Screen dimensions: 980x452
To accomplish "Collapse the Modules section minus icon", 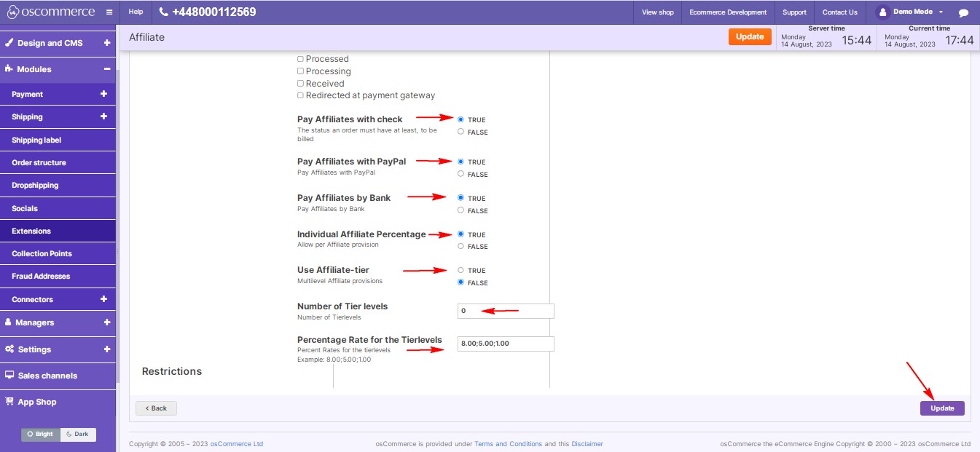I will tap(107, 69).
